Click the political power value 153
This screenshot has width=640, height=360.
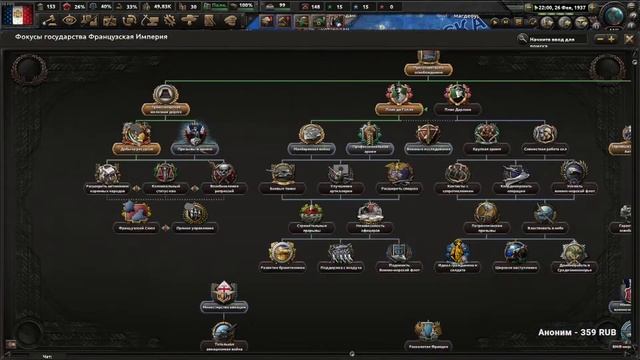point(51,7)
